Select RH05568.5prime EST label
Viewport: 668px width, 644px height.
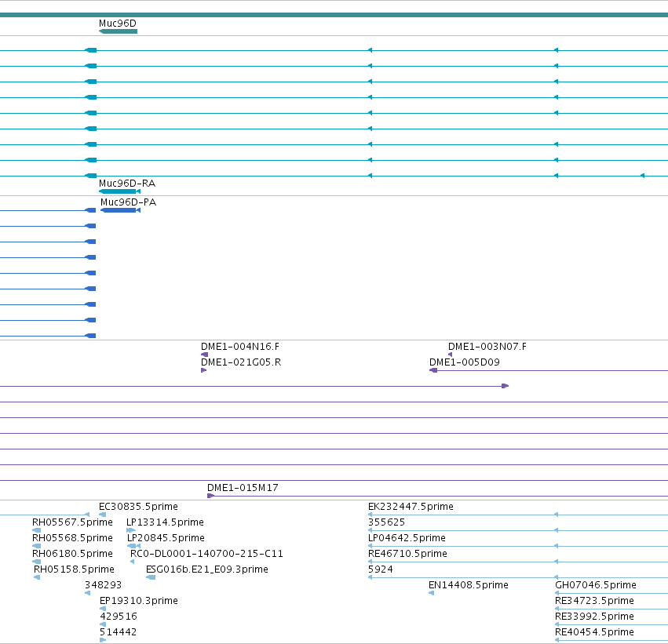point(72,538)
